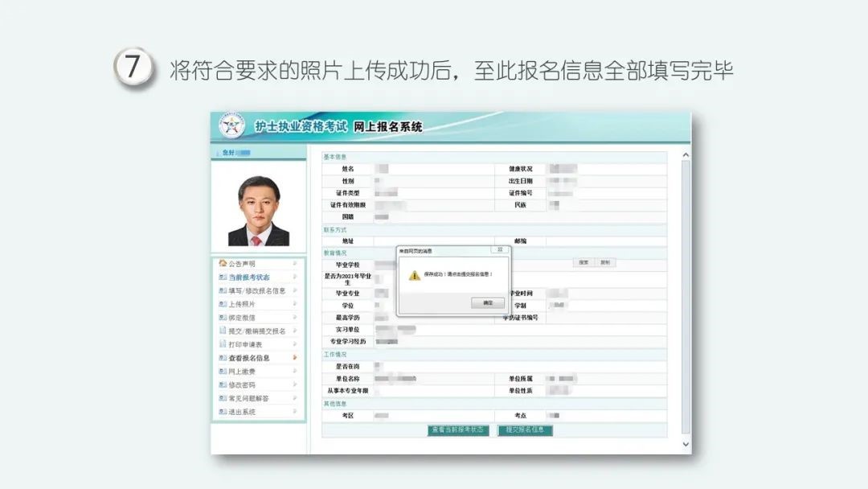This screenshot has width=868, height=489.
Task: Click the 公告声明 house icon
Action: [x=223, y=264]
